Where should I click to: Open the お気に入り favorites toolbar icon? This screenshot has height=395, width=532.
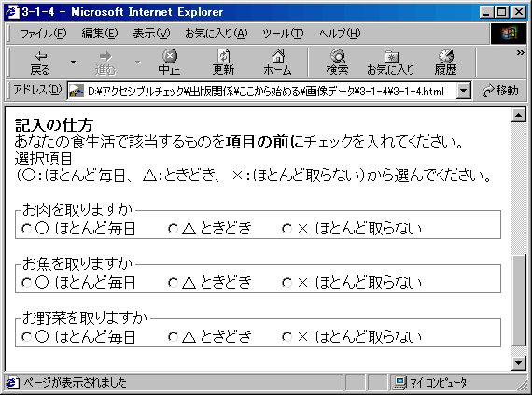tap(391, 56)
